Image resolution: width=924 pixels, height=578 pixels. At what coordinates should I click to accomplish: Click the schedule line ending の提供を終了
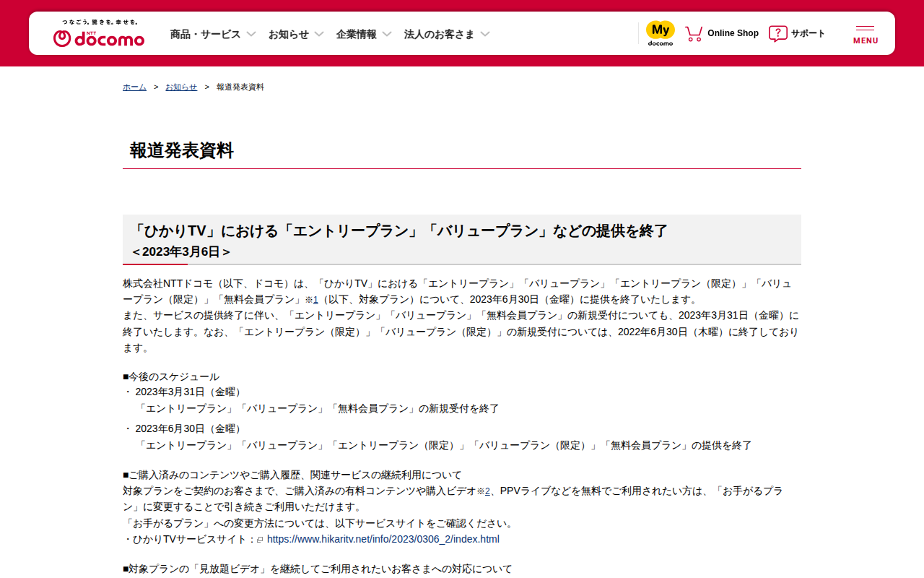coord(444,446)
